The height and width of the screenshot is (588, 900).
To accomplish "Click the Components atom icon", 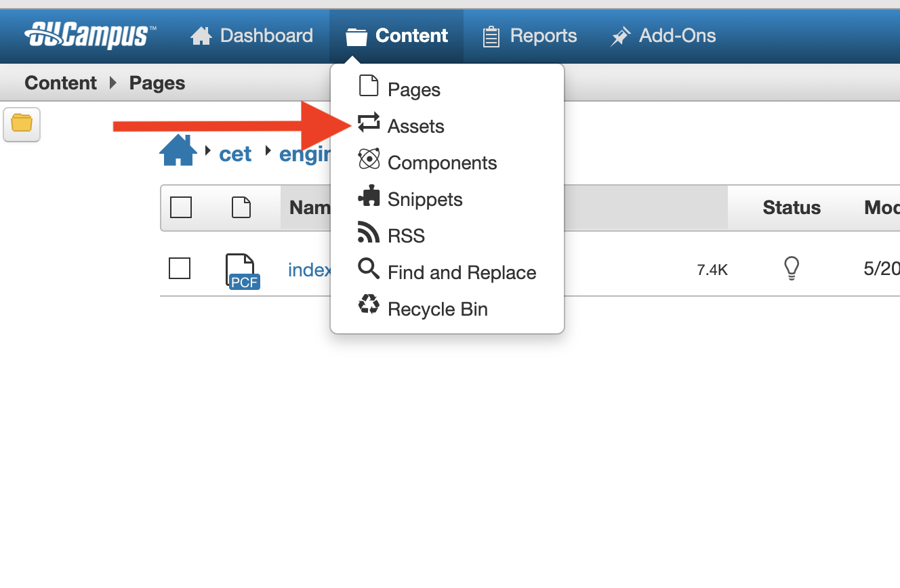I will 369,159.
